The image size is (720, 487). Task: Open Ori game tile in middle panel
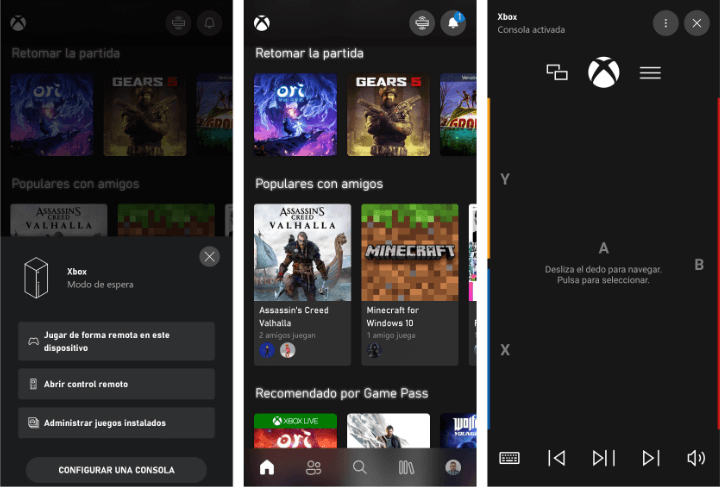tap(295, 114)
